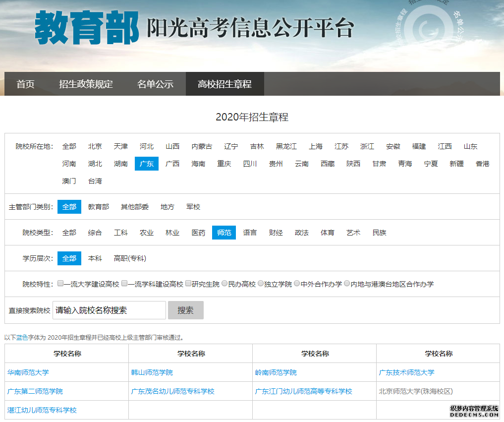Enable the 一流学科建设高校 checkbox
Viewport: 504px width, 422px height.
pos(124,283)
